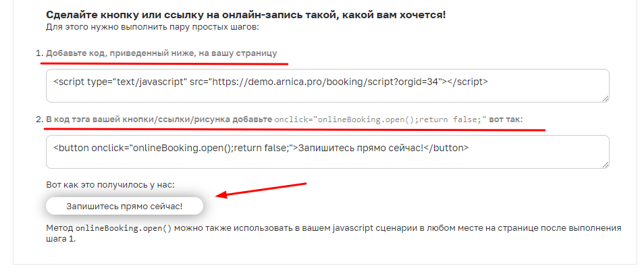This screenshot has width=644, height=272.
Task: Click red underline beneath step 2 heading
Action: coord(294,130)
